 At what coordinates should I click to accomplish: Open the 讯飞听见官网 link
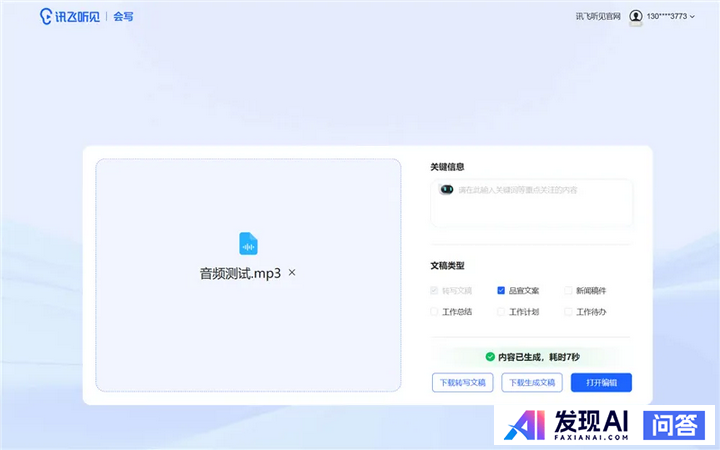(598, 16)
